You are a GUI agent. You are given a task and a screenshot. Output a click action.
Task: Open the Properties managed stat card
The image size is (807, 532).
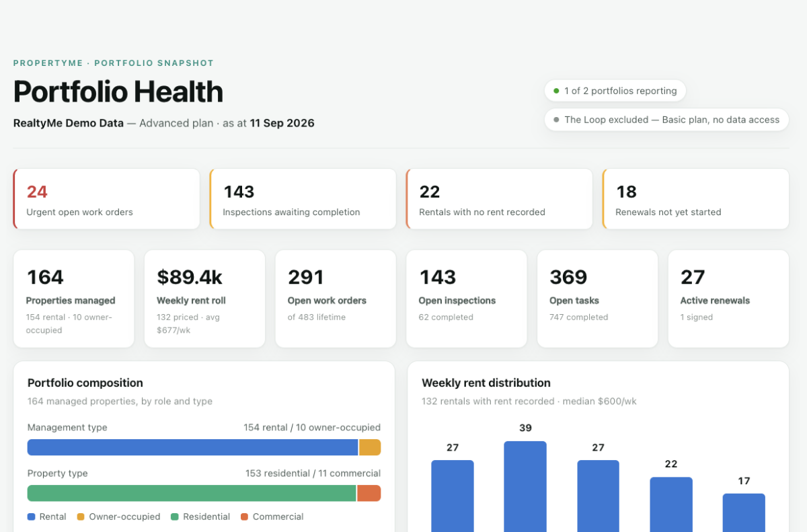point(74,299)
